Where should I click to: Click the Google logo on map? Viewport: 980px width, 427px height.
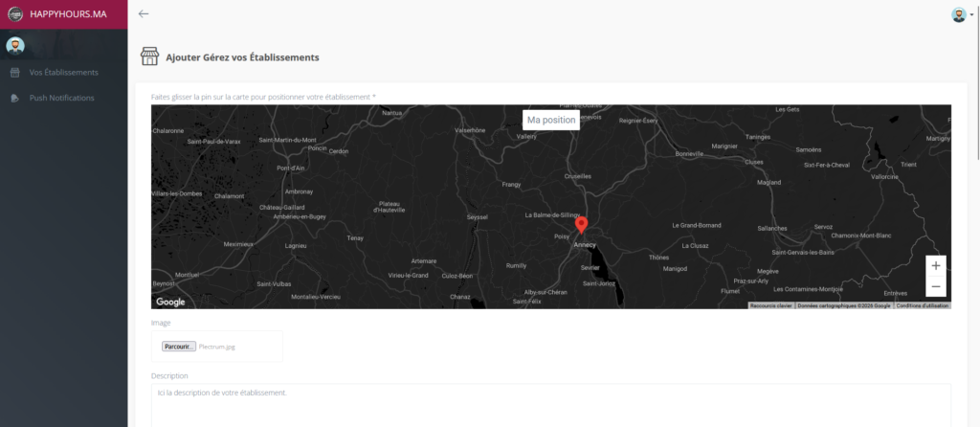(x=171, y=302)
